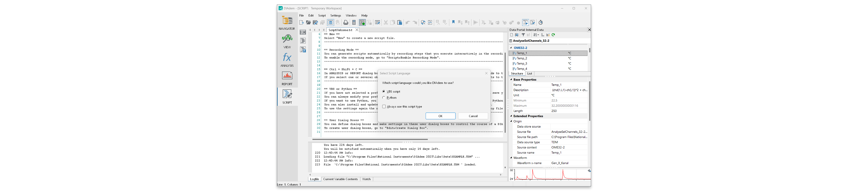
Task: Open the Script menu
Action: 322,16
